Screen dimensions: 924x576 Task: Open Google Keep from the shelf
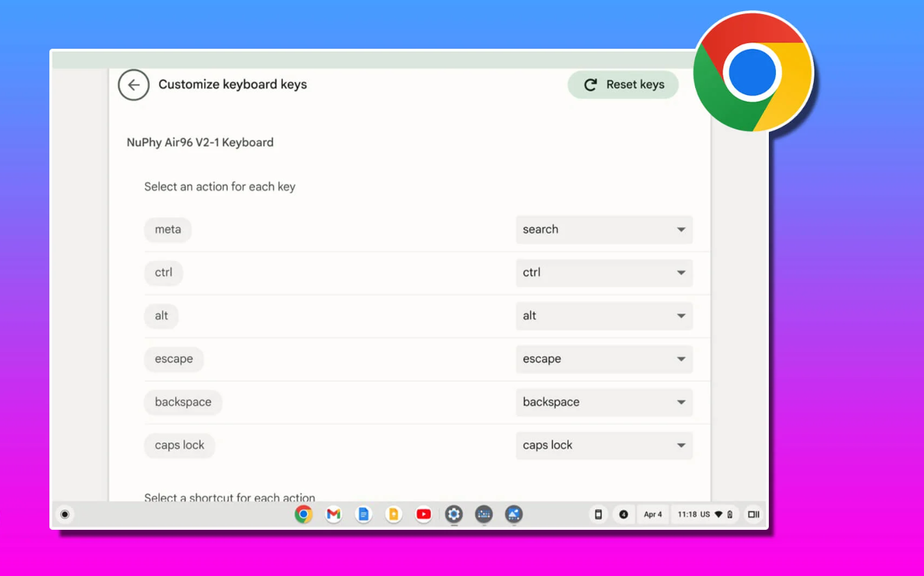click(x=394, y=514)
